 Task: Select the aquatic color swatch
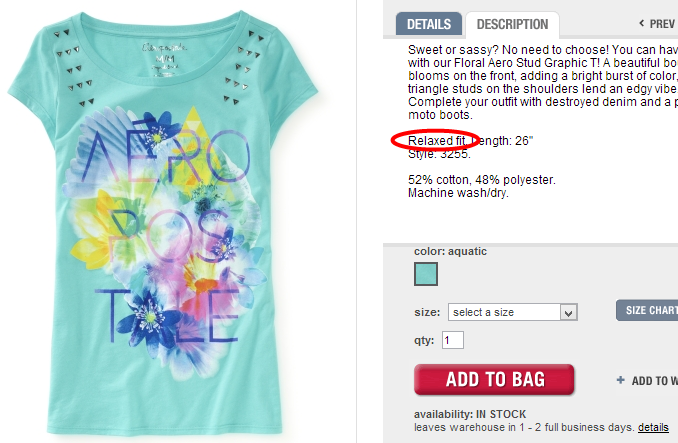(x=426, y=274)
